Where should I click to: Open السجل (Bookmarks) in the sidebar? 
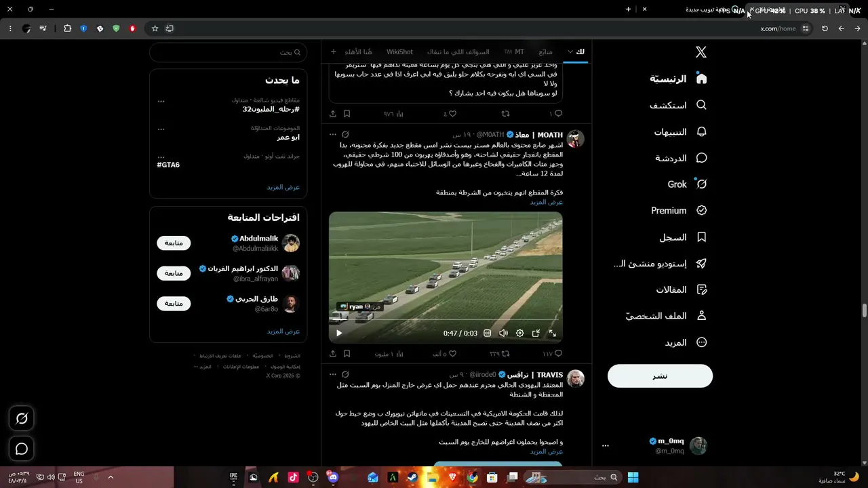point(683,237)
